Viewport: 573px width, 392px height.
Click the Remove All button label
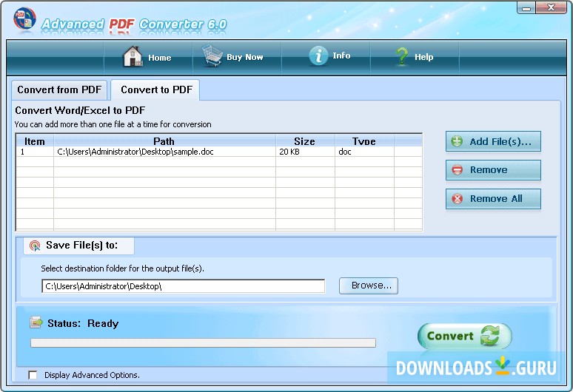(496, 198)
